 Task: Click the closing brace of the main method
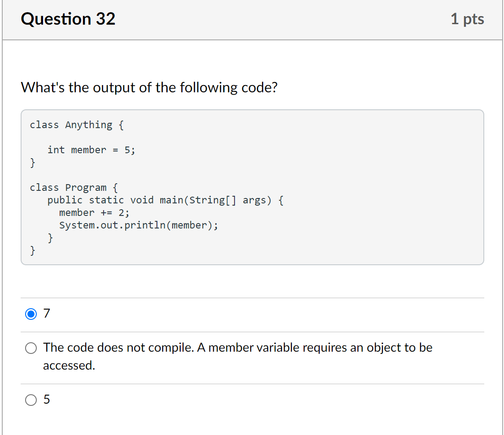(x=50, y=238)
